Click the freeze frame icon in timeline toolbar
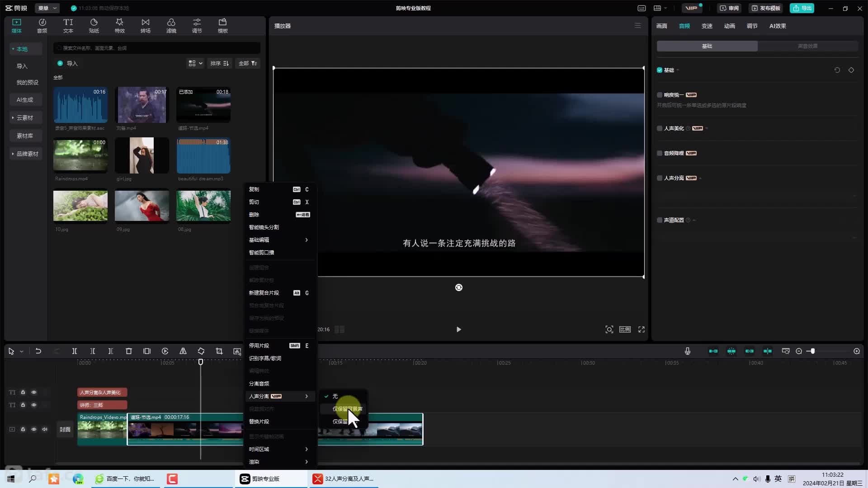The width and height of the screenshot is (868, 488). pyautogui.click(x=147, y=351)
